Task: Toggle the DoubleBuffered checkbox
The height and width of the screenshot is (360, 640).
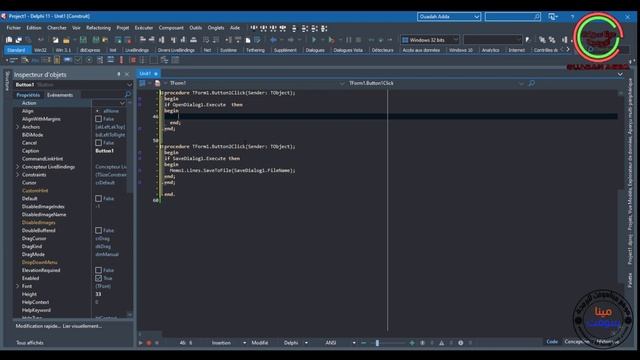Action: tap(98, 230)
